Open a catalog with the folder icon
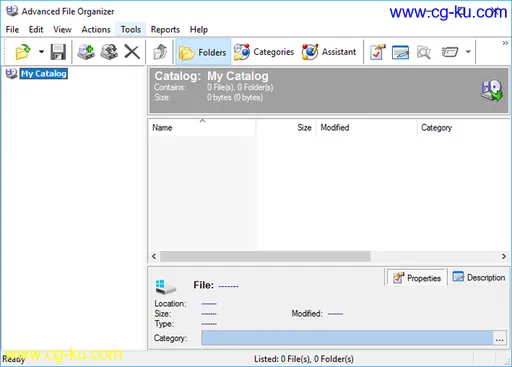Viewport: 512px width, 367px height. pyautogui.click(x=23, y=52)
